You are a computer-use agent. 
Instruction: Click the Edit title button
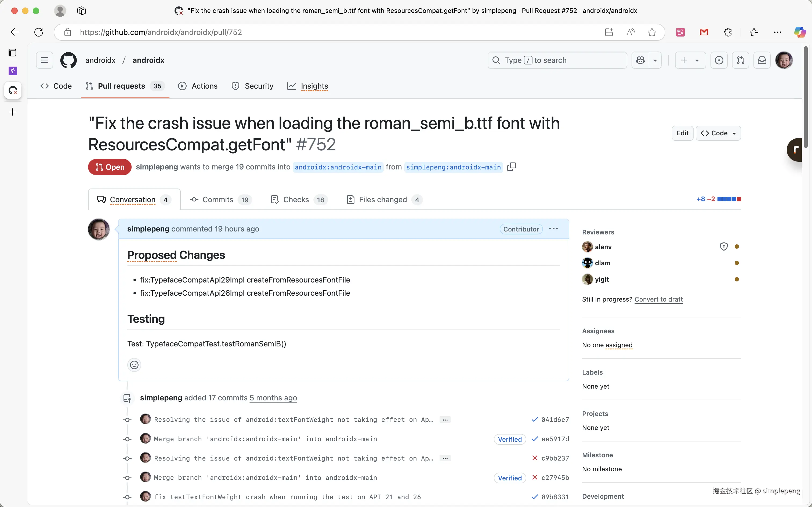tap(682, 133)
